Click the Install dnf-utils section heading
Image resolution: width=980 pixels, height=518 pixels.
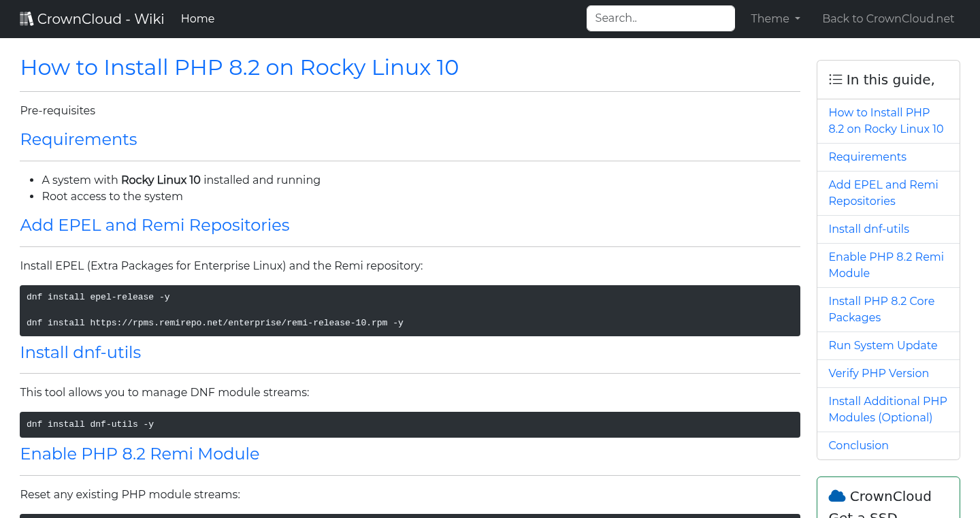pyautogui.click(x=80, y=353)
